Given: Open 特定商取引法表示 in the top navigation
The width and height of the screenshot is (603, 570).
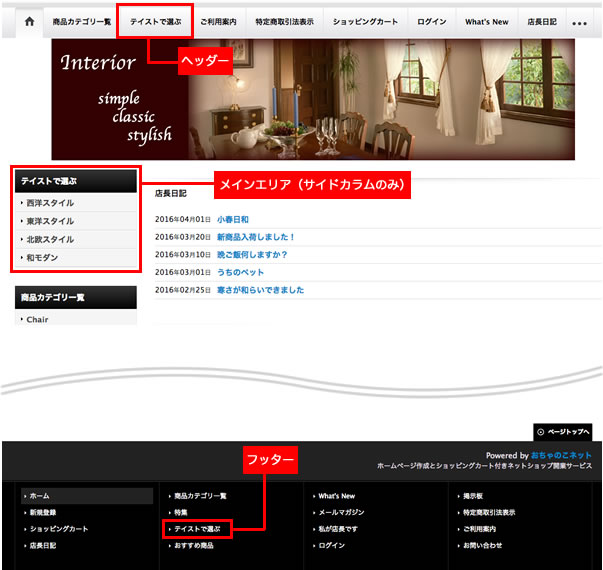Looking at the screenshot, I should coord(285,22).
